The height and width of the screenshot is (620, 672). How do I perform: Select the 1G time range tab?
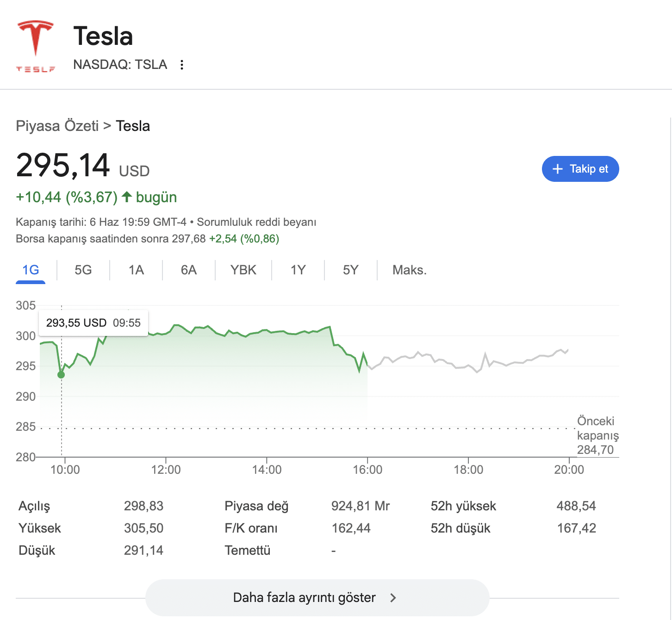pyautogui.click(x=31, y=270)
